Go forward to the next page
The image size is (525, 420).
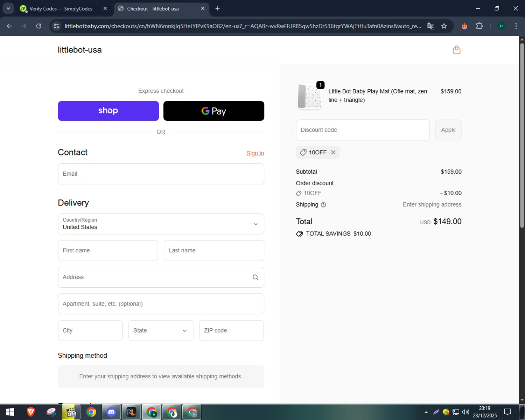tap(24, 26)
